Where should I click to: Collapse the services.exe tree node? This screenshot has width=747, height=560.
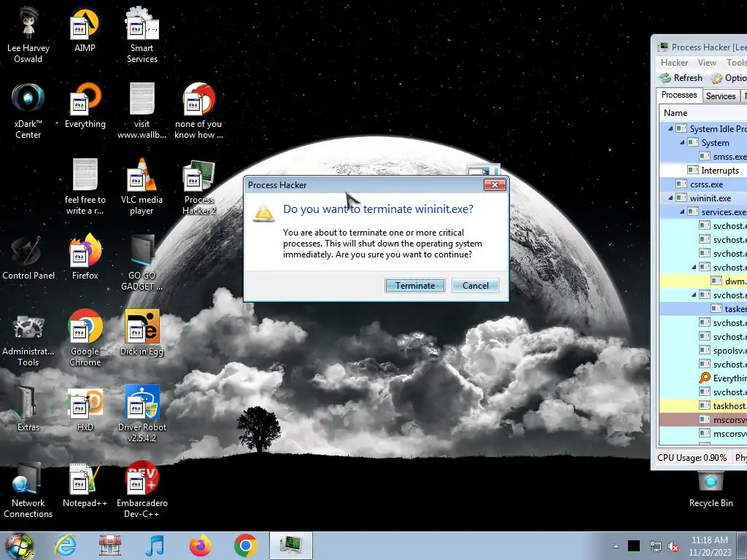coord(682,211)
